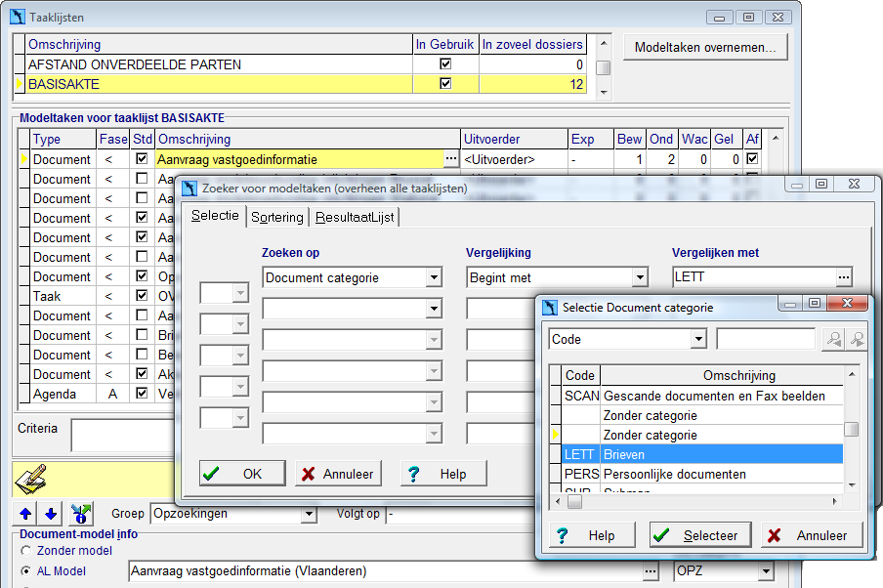Click the Fase column header
This screenshot has height=588, width=883.
(x=113, y=139)
